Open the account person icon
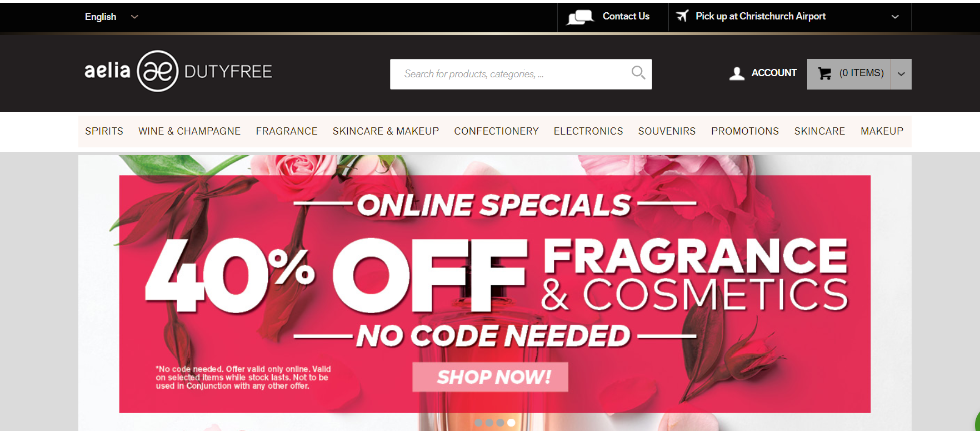The width and height of the screenshot is (980, 431). pyautogui.click(x=737, y=73)
